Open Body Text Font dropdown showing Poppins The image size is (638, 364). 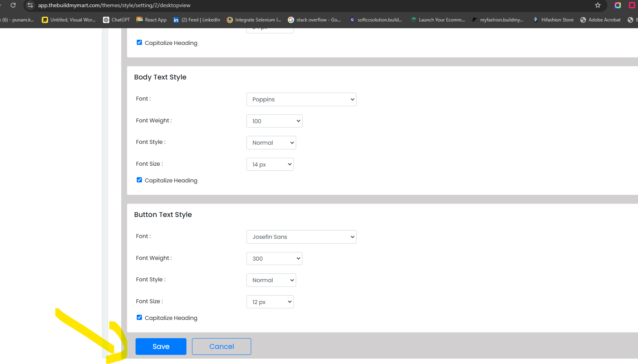(x=301, y=99)
